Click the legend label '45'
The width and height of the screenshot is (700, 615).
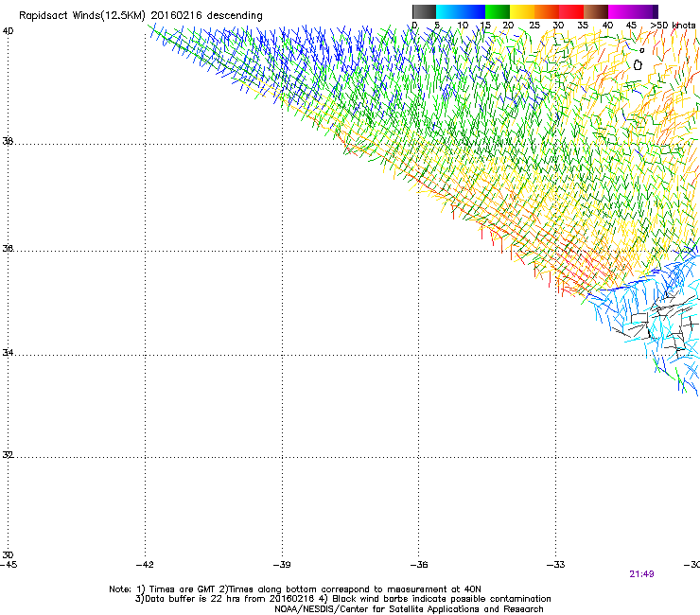[631, 26]
